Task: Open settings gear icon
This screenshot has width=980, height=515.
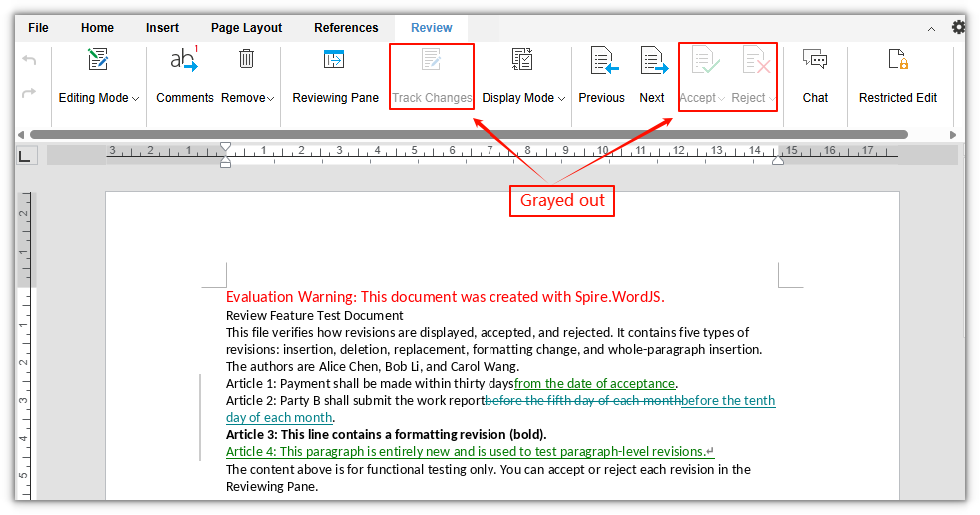Action: click(958, 28)
